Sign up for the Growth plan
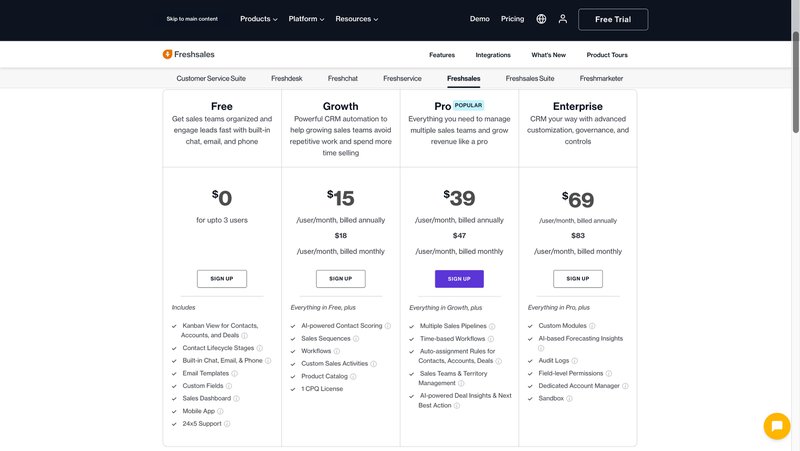 [341, 279]
